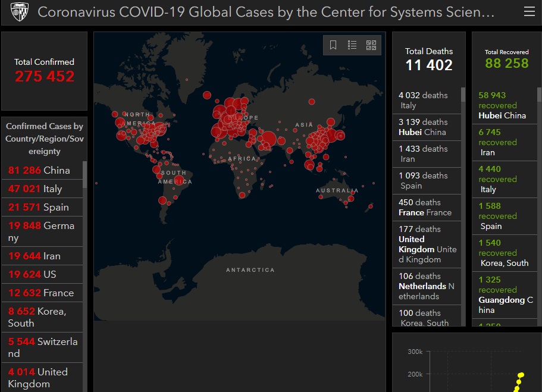Viewport: 542px width, 392px height.
Task: Open the basemap gallery grid icon
Action: click(371, 45)
